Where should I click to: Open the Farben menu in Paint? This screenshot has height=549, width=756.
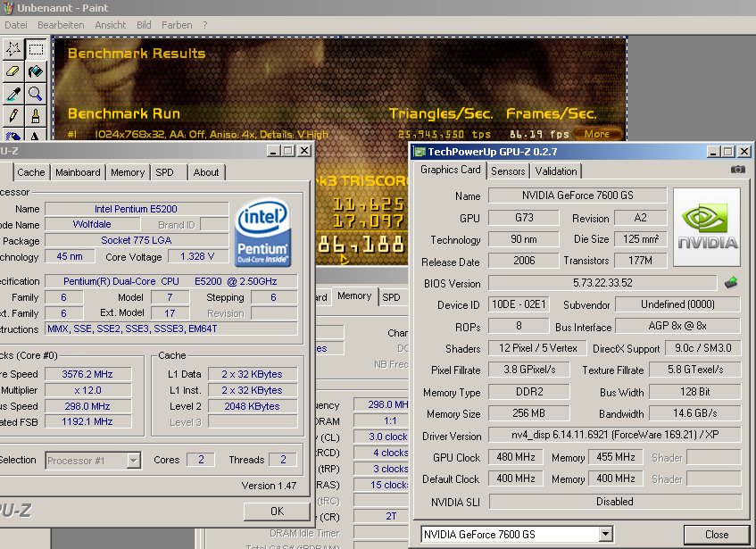[177, 25]
